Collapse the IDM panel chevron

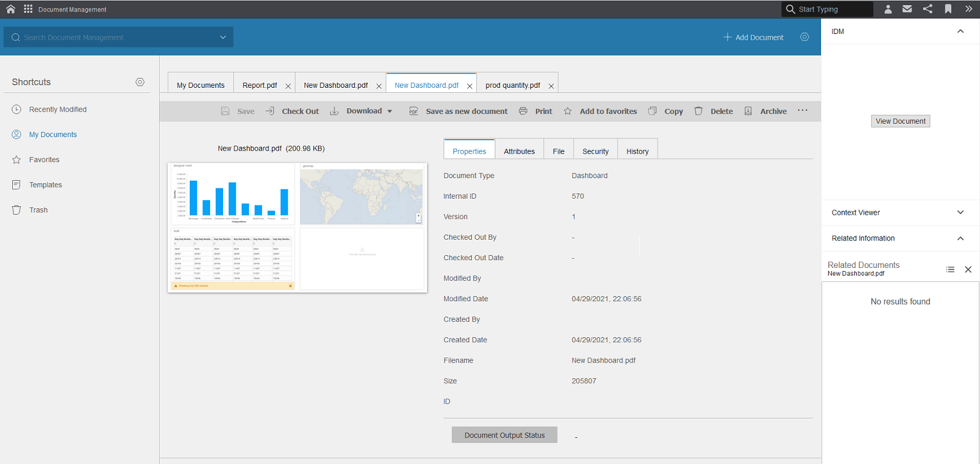point(960,31)
